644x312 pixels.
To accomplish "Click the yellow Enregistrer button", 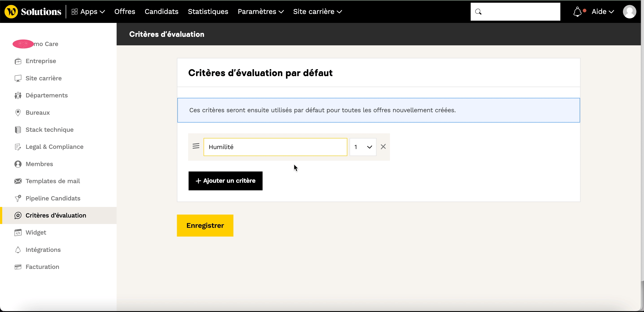I will coord(205,225).
